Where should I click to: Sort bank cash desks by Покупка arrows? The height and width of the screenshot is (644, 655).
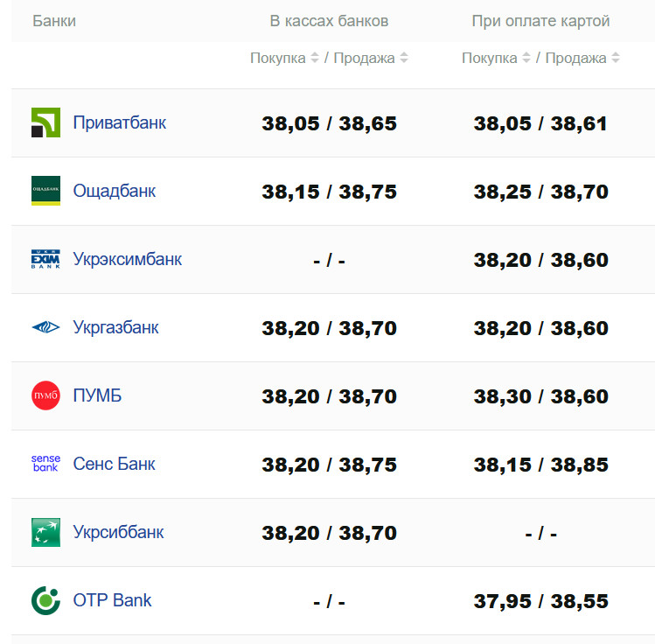tap(315, 59)
